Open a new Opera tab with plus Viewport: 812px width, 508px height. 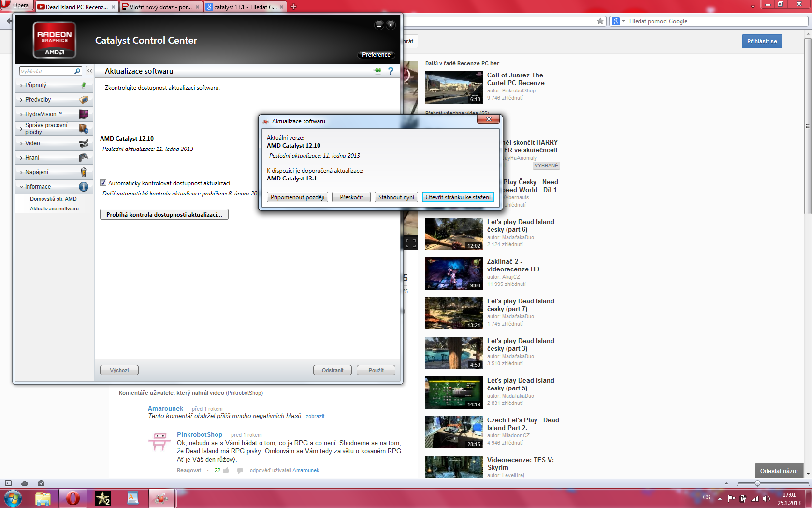pos(293,7)
